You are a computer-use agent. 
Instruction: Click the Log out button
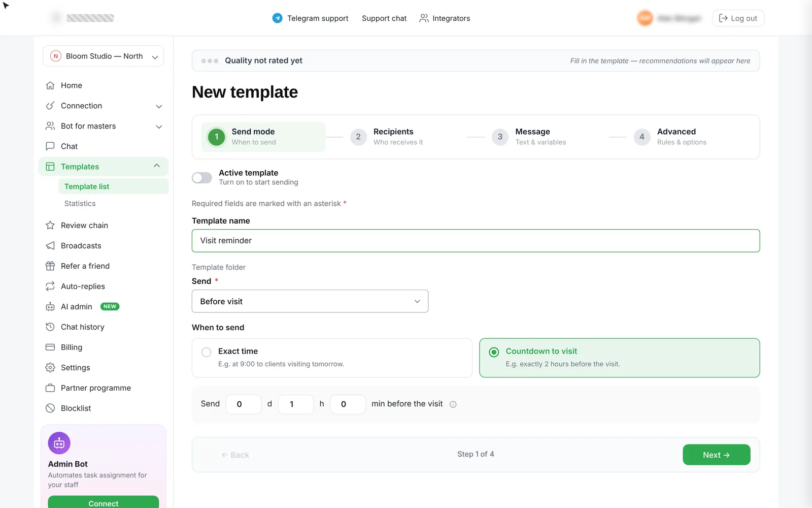click(x=738, y=18)
